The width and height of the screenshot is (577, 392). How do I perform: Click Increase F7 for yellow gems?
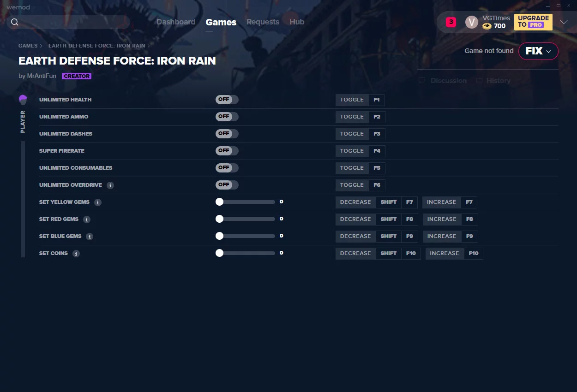pos(450,202)
